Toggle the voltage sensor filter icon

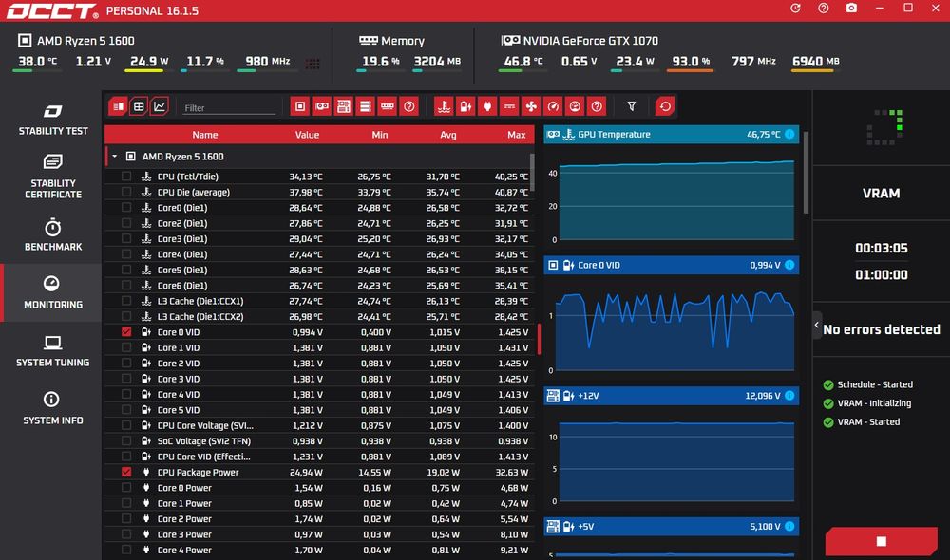[465, 106]
